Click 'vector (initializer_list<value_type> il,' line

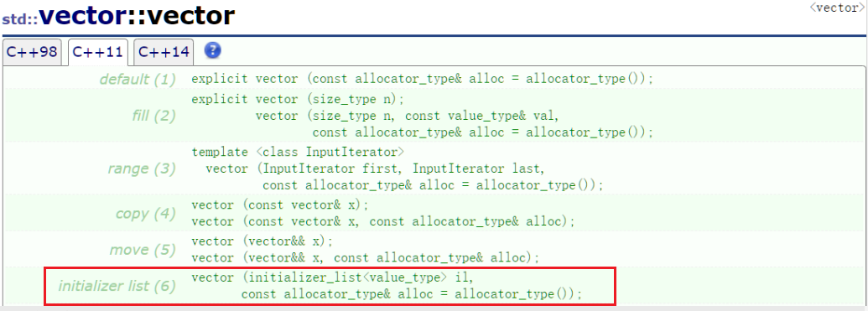tap(333, 277)
